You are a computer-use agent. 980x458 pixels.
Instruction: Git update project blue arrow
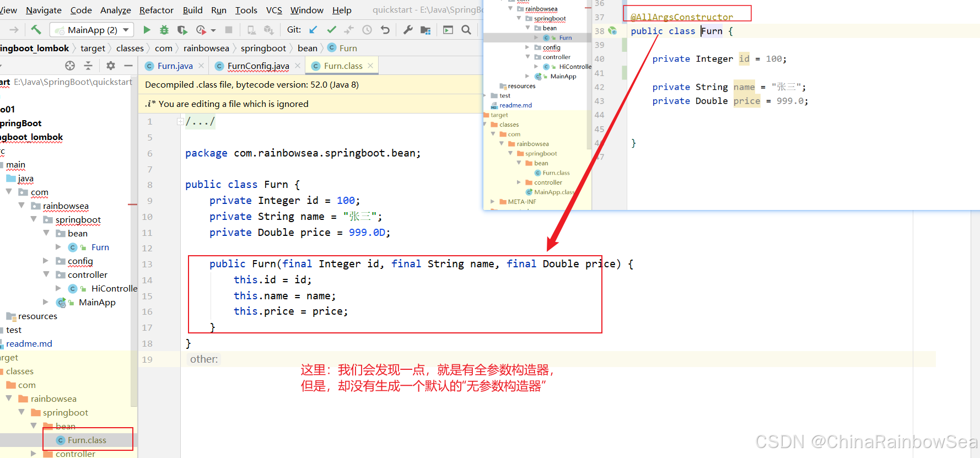point(313,30)
